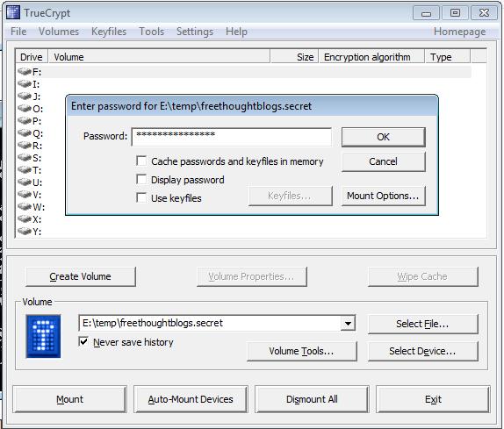Check the Display password box
Image resolution: width=504 pixels, height=429 pixels.
(141, 179)
